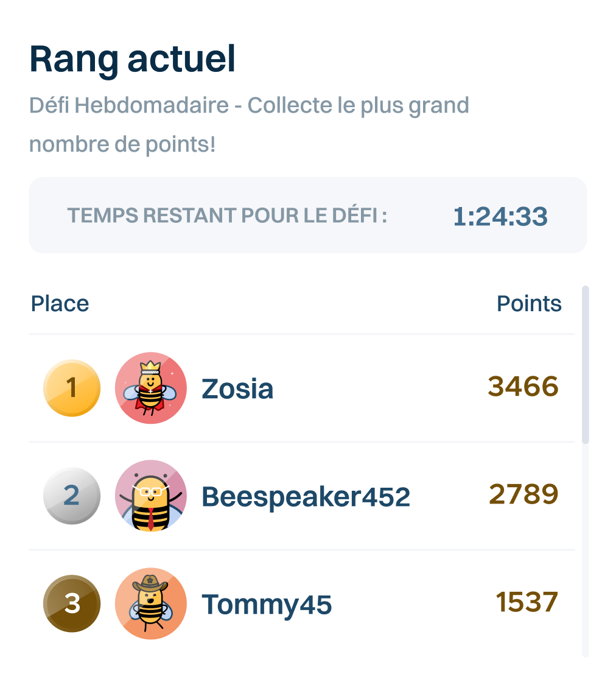
Task: Click the bronze third-place medal
Action: pos(72,603)
